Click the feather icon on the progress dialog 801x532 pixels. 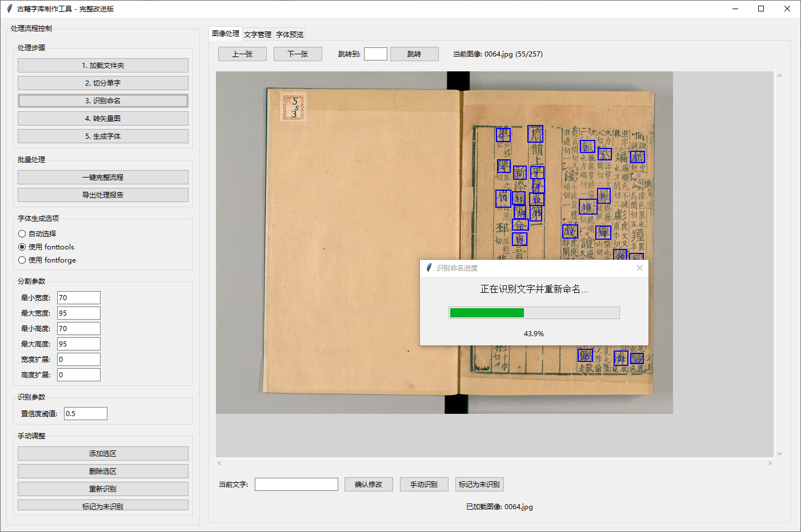pos(428,268)
